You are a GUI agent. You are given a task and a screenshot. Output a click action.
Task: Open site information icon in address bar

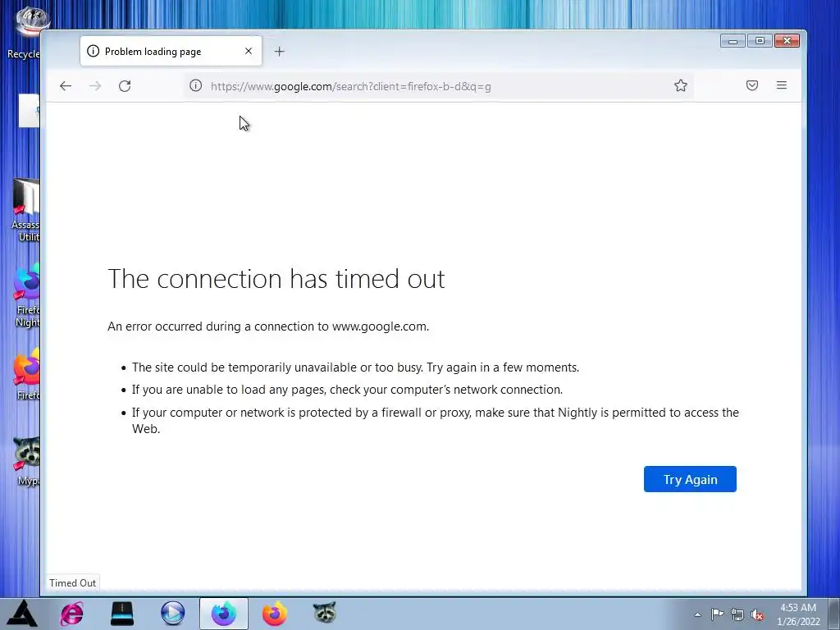tap(195, 85)
